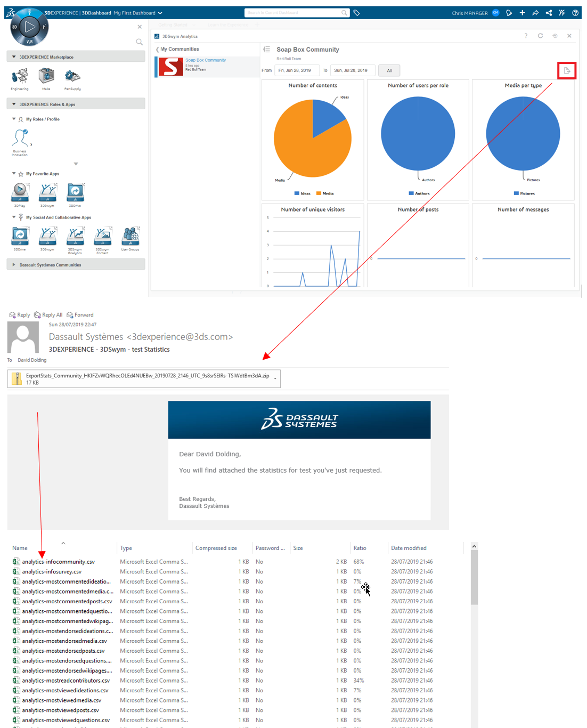Image resolution: width=587 pixels, height=728 pixels.
Task: Open the User Groups app
Action: (x=130, y=236)
